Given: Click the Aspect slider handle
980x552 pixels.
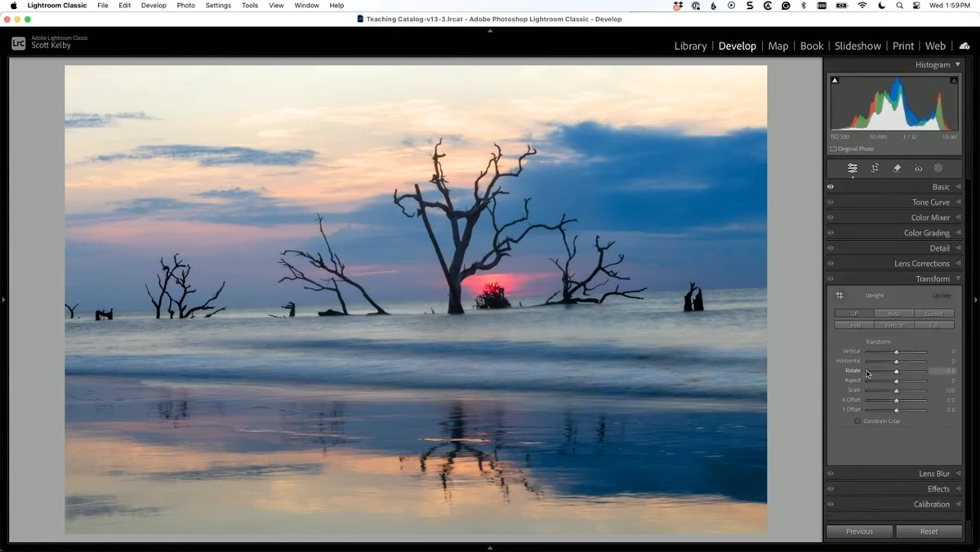Looking at the screenshot, I should tap(896, 381).
